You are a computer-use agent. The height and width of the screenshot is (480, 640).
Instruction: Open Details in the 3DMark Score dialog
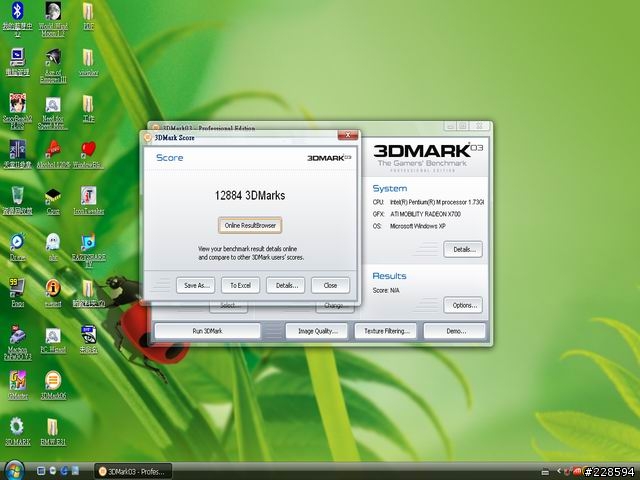click(286, 285)
